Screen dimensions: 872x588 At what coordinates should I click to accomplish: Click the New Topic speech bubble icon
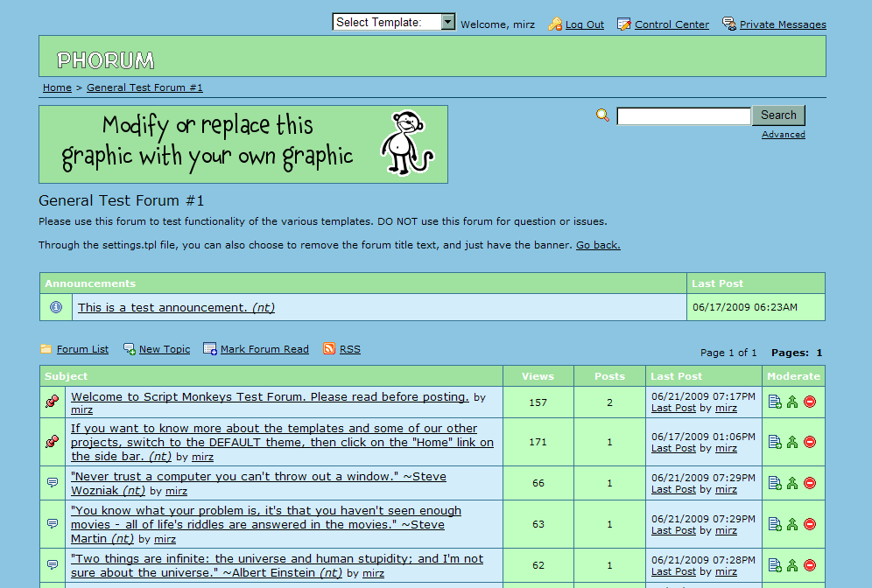click(x=130, y=349)
